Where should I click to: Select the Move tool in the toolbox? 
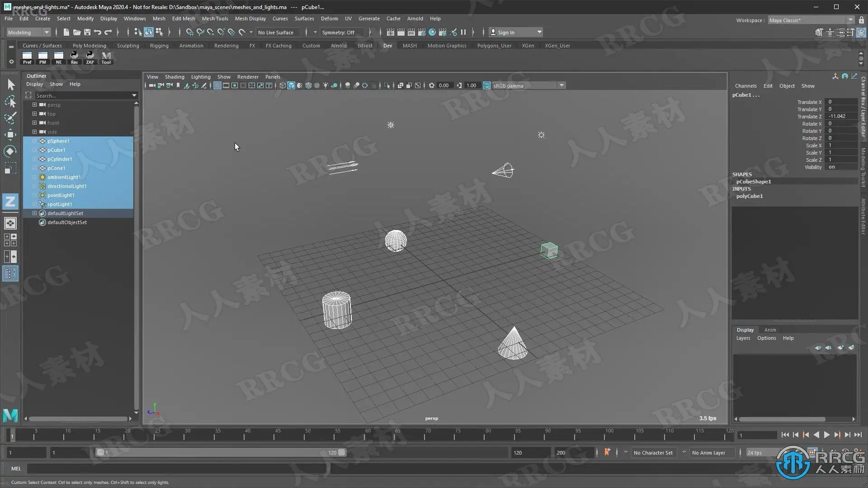point(10,135)
